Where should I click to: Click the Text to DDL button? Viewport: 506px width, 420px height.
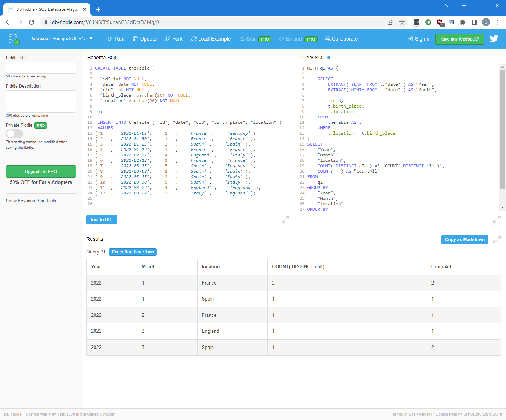102,220
